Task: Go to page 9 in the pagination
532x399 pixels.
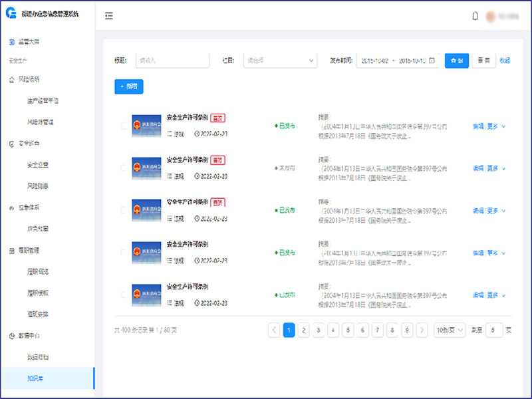Action: [x=407, y=330]
